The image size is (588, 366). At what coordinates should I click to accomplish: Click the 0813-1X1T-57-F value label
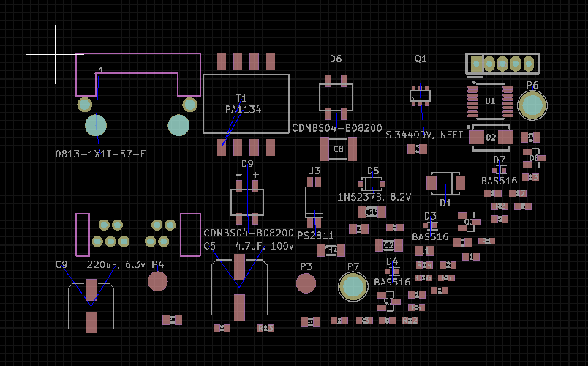[100, 154]
